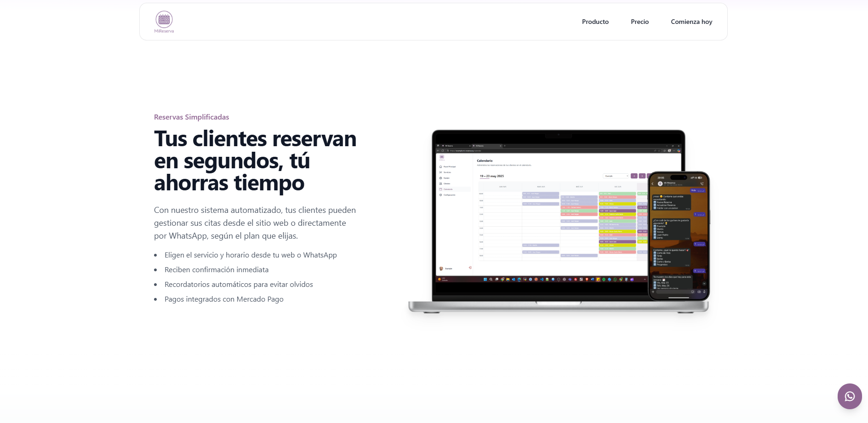Click the red logout icon beside Example user

470,268
